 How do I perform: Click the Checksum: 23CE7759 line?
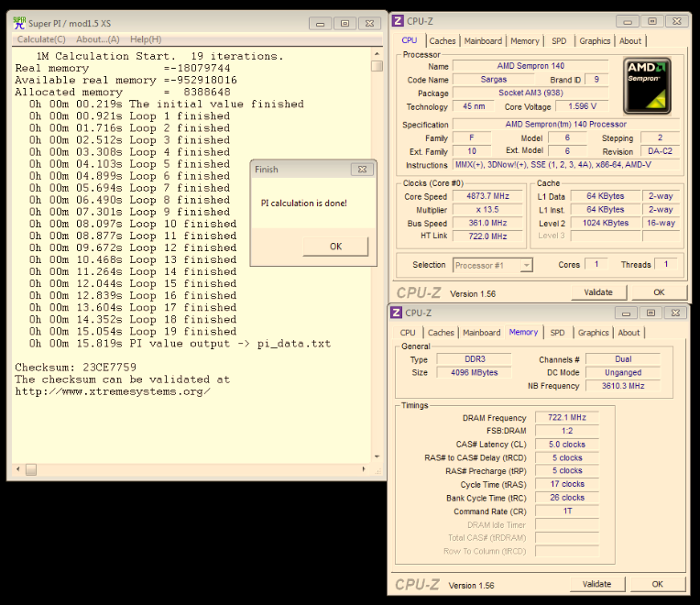pos(76,368)
